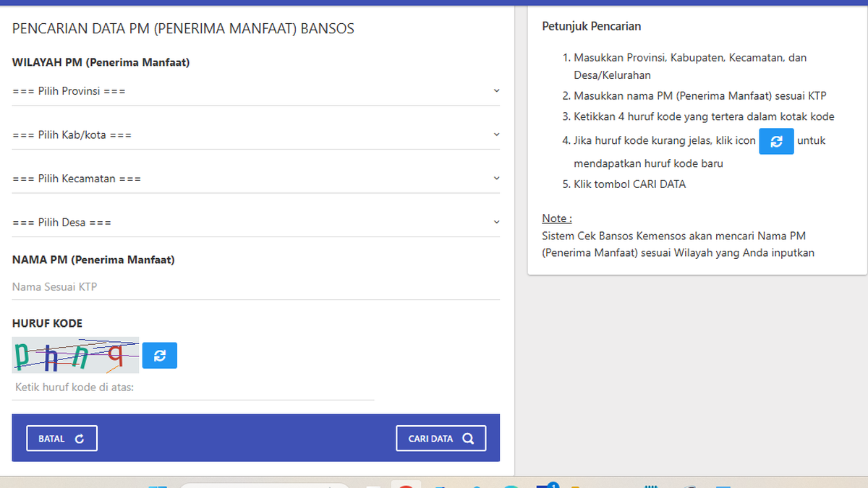
Task: Click the chevron arrow on the Kecamatan selector
Action: click(x=496, y=178)
